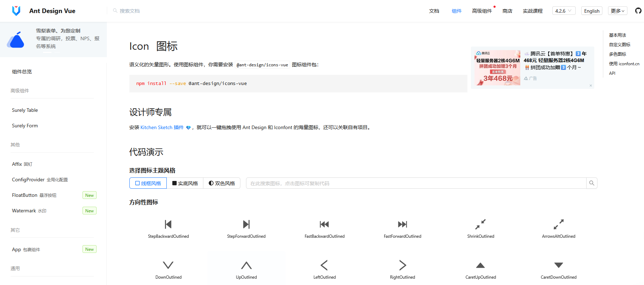Viewport: 644px width, 285px height.
Task: Open the 4.2.6 version dropdown
Action: pos(563,11)
